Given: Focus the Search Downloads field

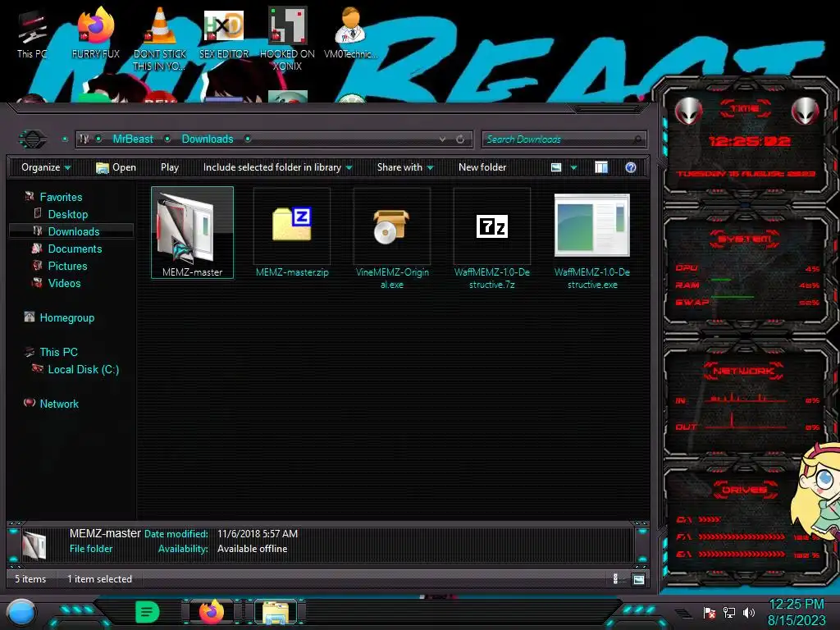Looking at the screenshot, I should click(564, 139).
